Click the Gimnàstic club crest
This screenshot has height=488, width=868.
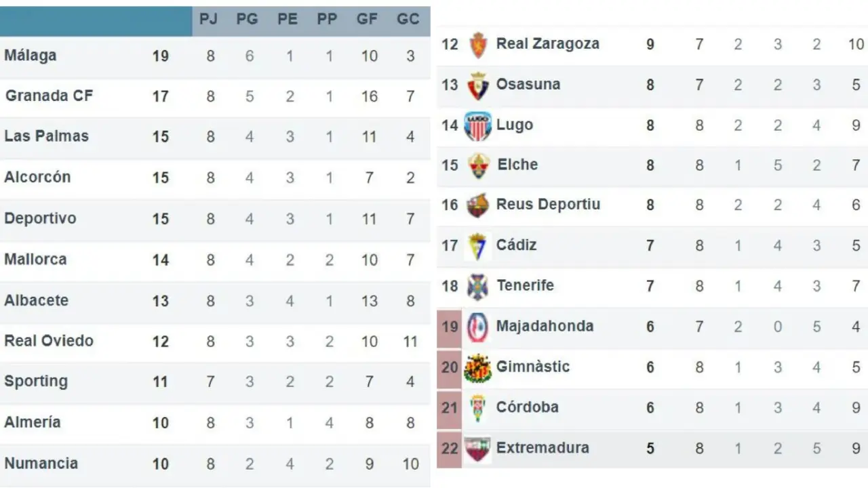click(x=477, y=368)
